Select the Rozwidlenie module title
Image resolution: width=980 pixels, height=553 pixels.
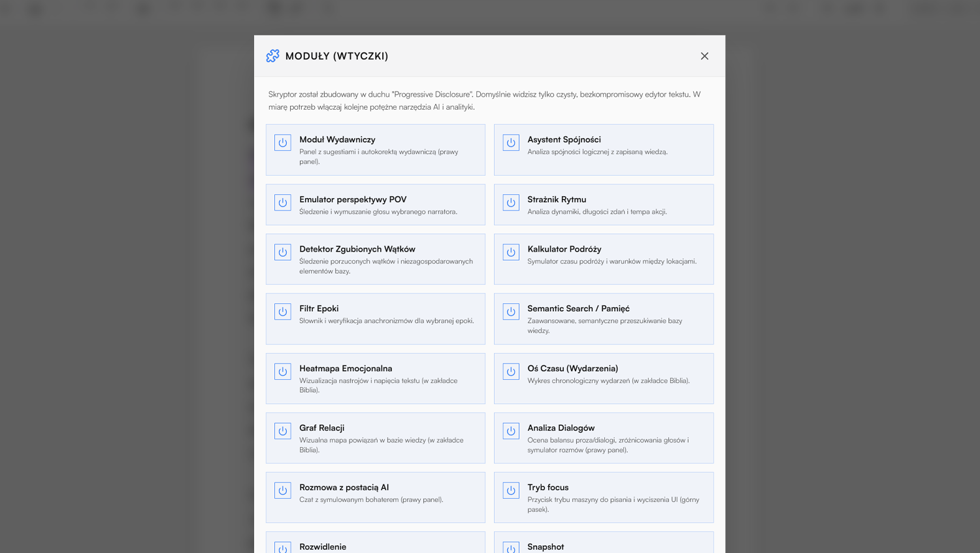pos(323,547)
